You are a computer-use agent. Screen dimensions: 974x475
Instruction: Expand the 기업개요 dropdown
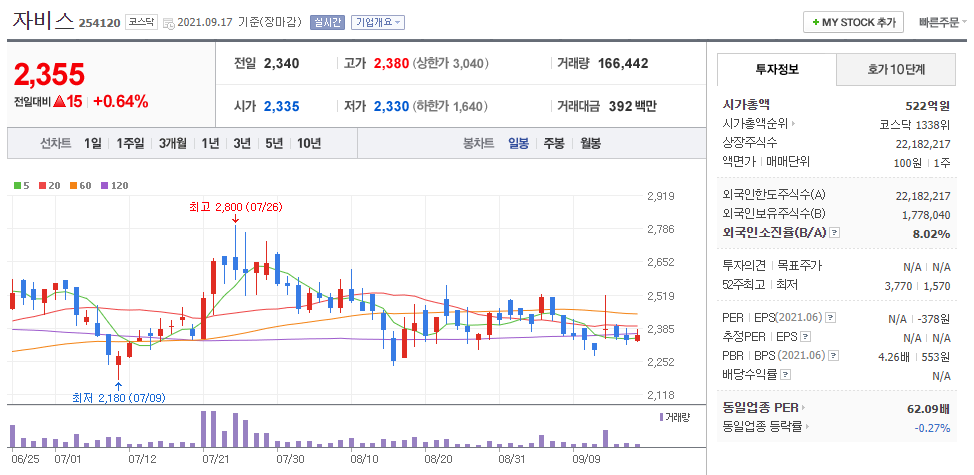pyautogui.click(x=378, y=22)
